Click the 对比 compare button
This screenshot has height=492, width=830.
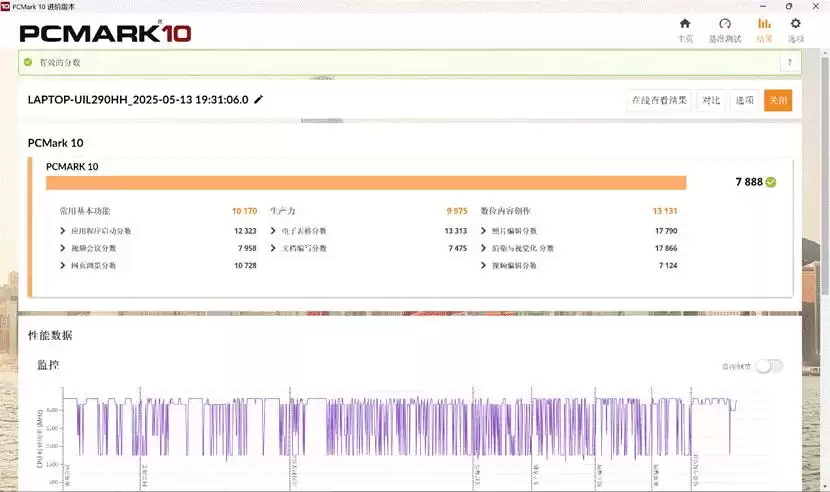point(711,100)
